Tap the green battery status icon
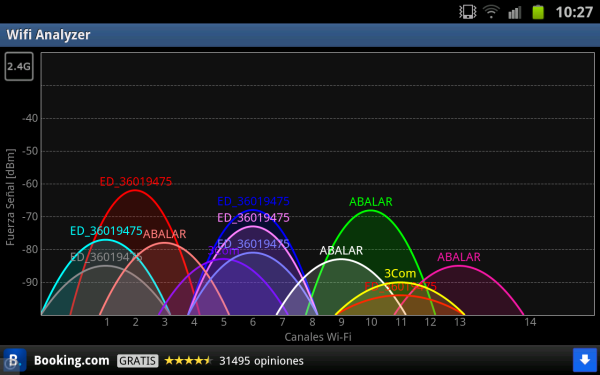Image resolution: width=600 pixels, height=375 pixels. [x=538, y=12]
